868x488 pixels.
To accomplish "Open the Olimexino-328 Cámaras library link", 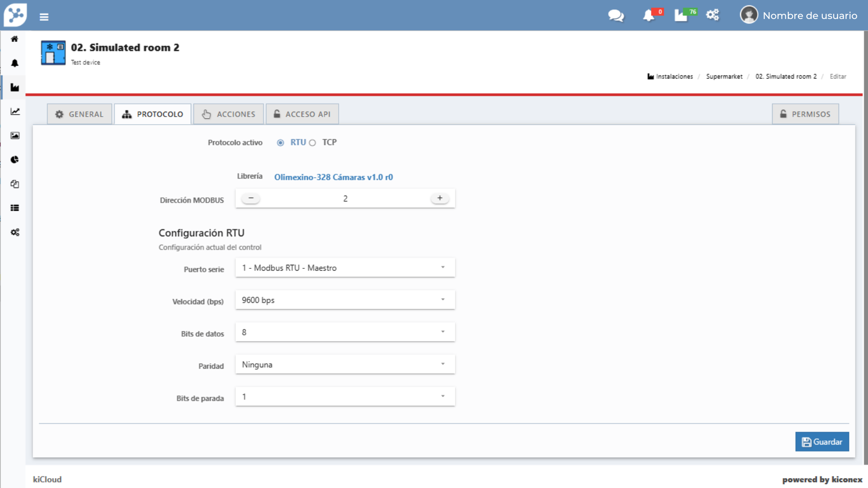I will point(333,177).
